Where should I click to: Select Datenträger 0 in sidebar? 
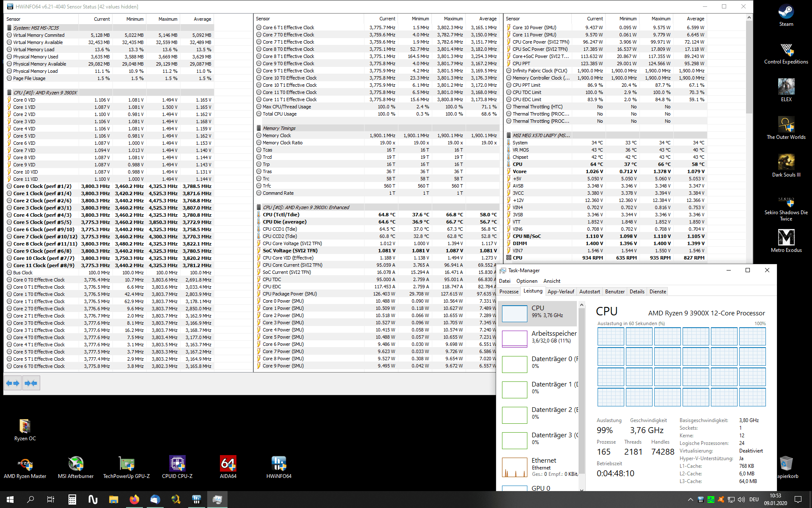[538, 364]
